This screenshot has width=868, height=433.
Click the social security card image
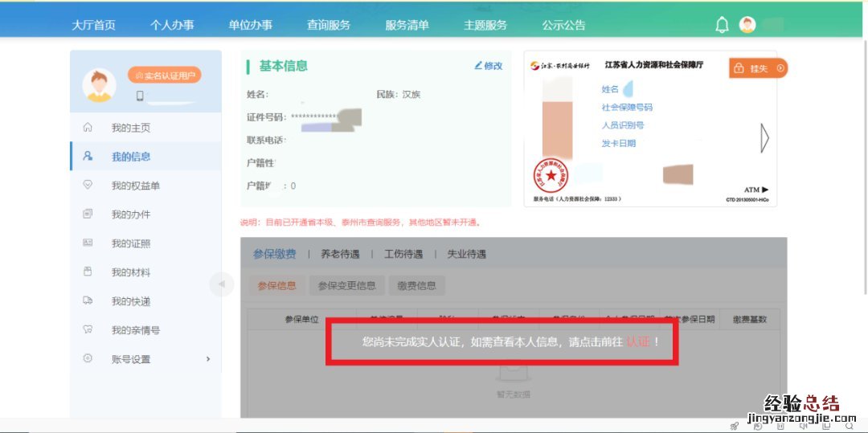click(x=649, y=129)
